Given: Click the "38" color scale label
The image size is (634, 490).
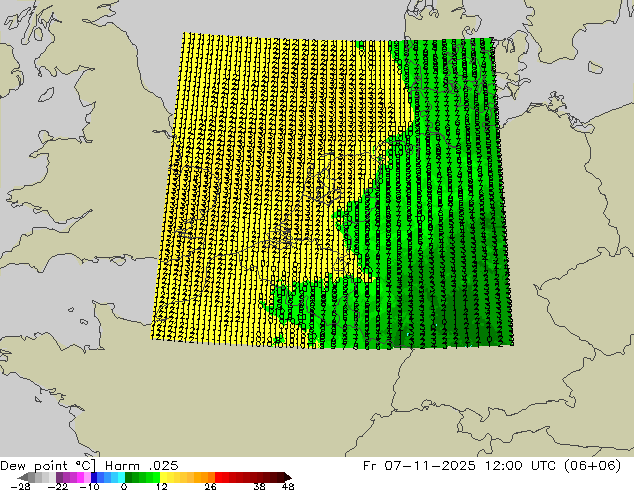Looking at the screenshot, I should tap(259, 486).
